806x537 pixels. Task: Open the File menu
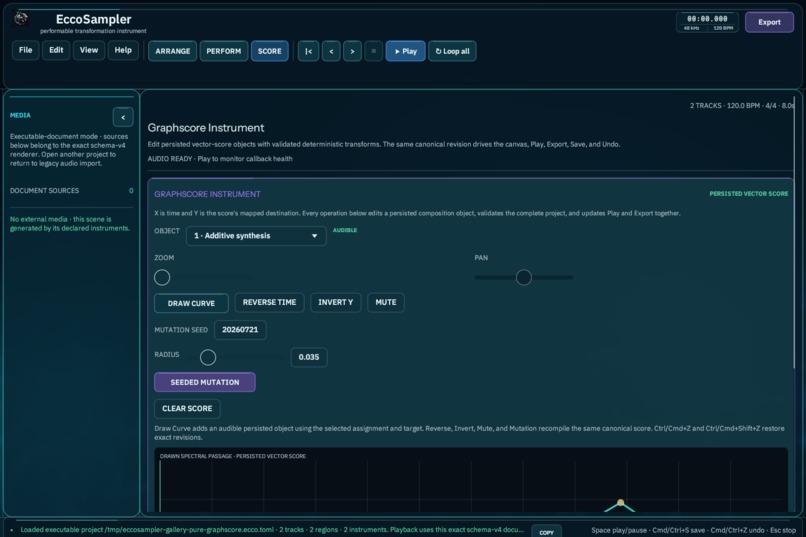[26, 50]
